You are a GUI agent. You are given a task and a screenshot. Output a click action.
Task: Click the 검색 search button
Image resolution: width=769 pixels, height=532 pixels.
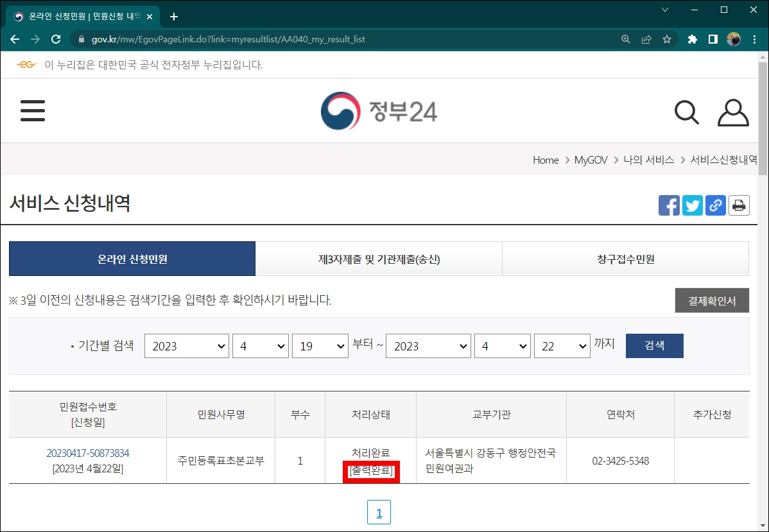pos(654,345)
